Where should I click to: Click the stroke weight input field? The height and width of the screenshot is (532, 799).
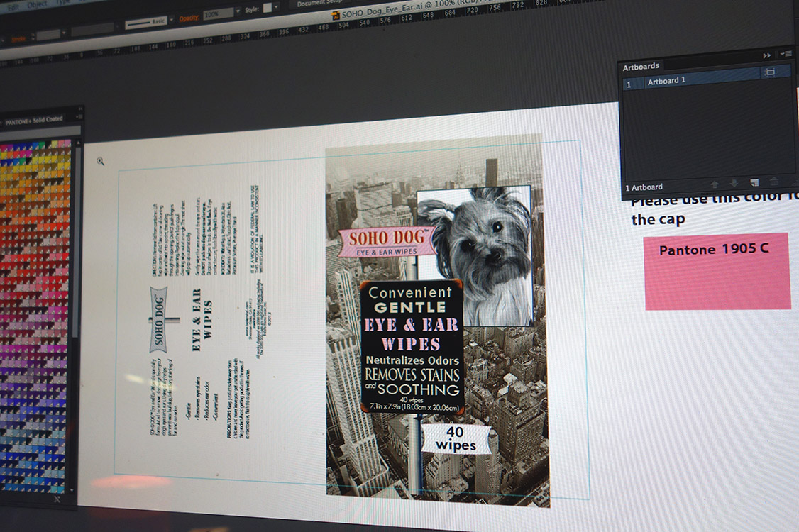[x=48, y=35]
